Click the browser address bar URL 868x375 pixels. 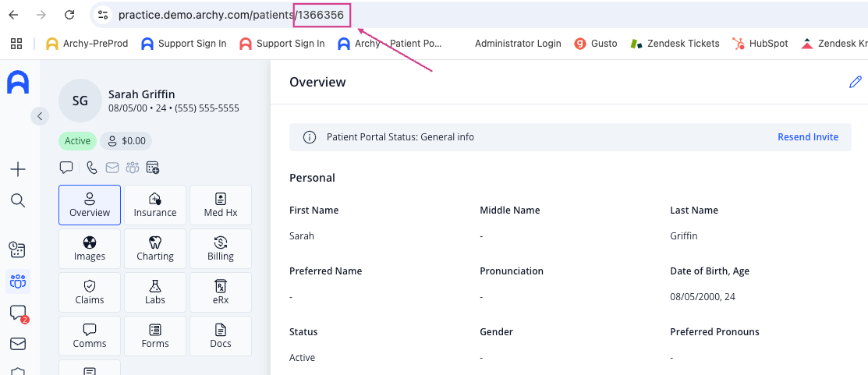click(x=231, y=16)
